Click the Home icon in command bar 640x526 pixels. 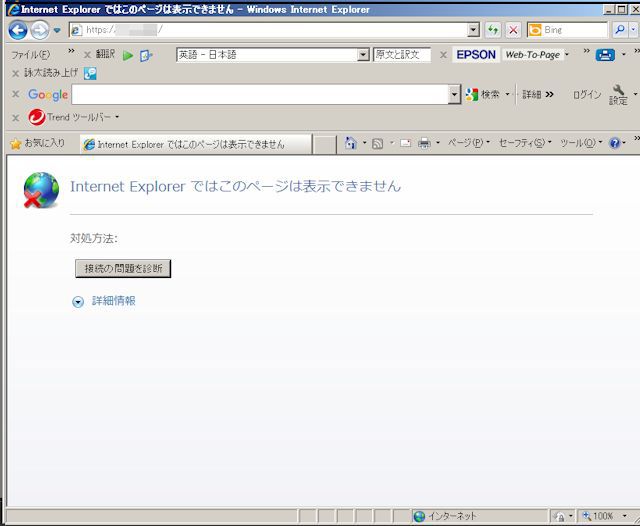pos(351,143)
